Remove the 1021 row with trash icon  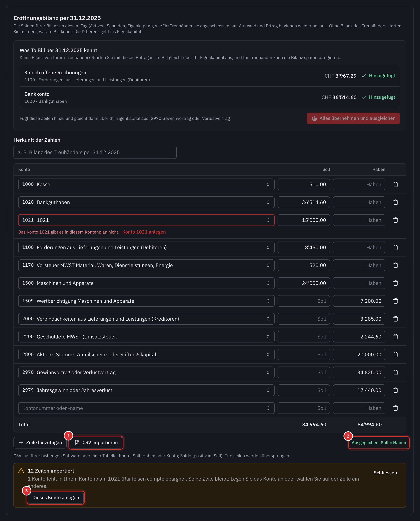pyautogui.click(x=395, y=220)
